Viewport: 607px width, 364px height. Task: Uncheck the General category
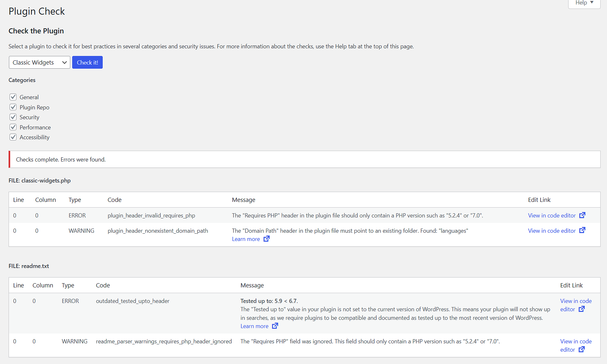click(13, 97)
